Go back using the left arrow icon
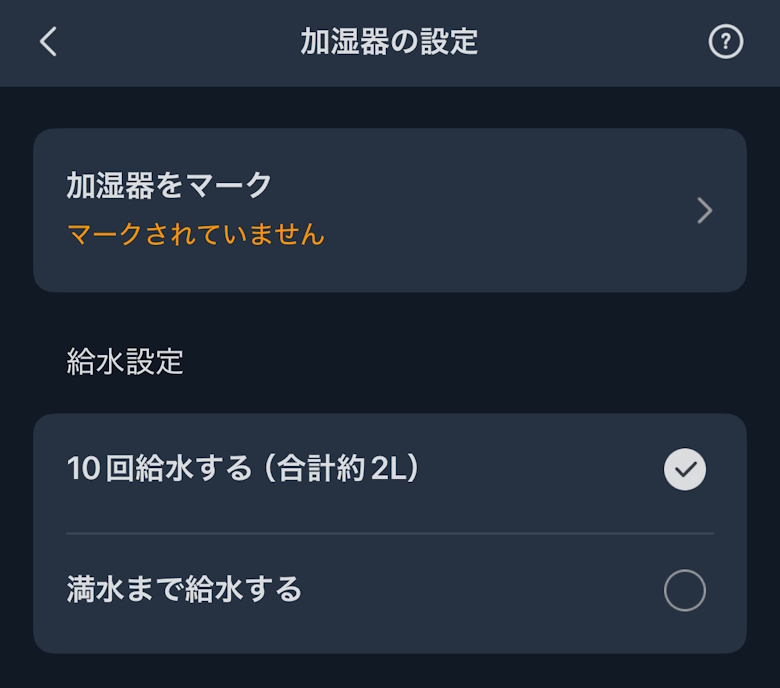 pyautogui.click(x=48, y=42)
